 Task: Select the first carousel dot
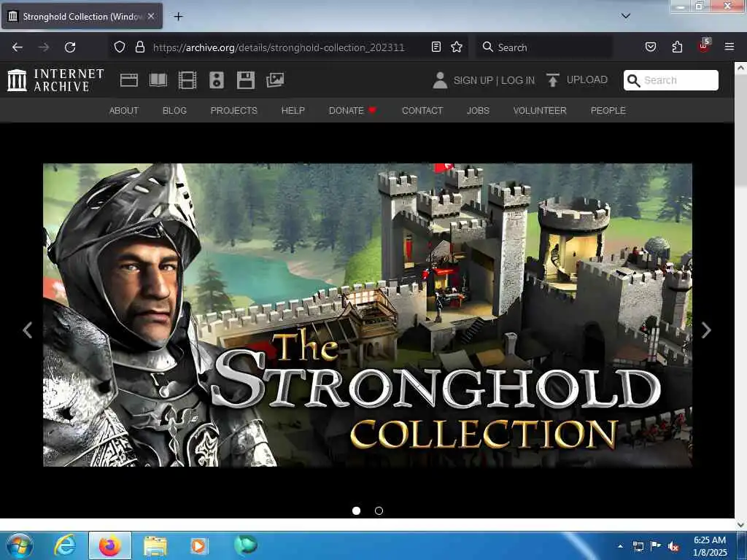(356, 510)
